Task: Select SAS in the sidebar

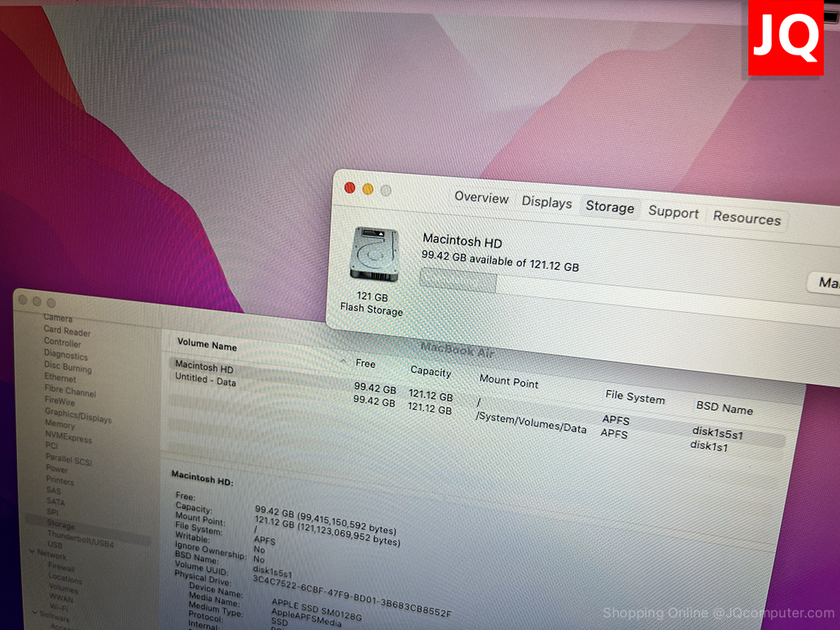Action: click(54, 491)
